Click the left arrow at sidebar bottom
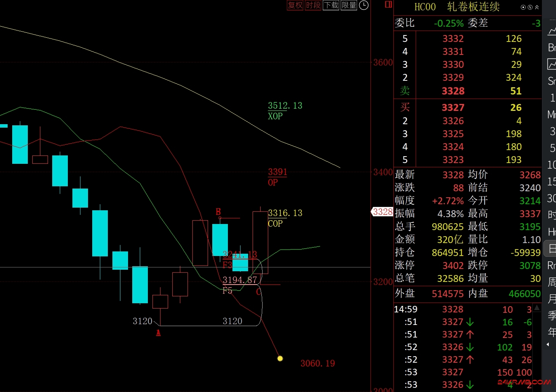556x392 pixels. (x=548, y=344)
